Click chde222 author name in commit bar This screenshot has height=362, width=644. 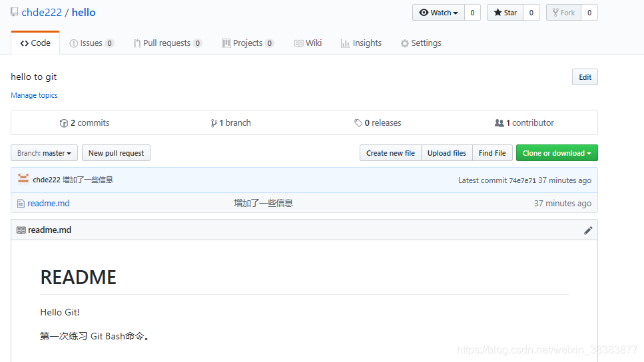pyautogui.click(x=47, y=180)
